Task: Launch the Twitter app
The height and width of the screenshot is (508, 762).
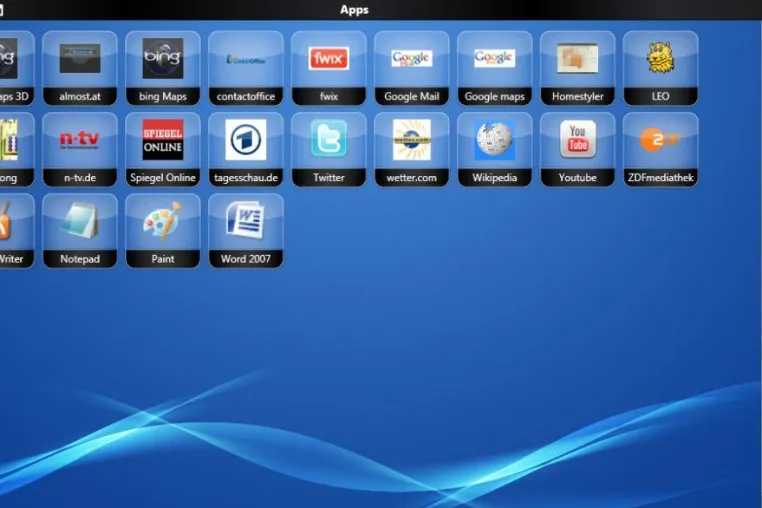Action: pos(329,150)
